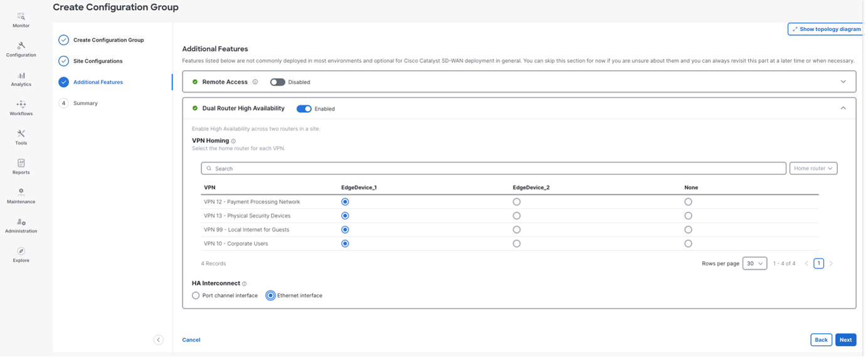Click the HA Interconnect info icon
This screenshot has width=868, height=358.
click(x=245, y=284)
